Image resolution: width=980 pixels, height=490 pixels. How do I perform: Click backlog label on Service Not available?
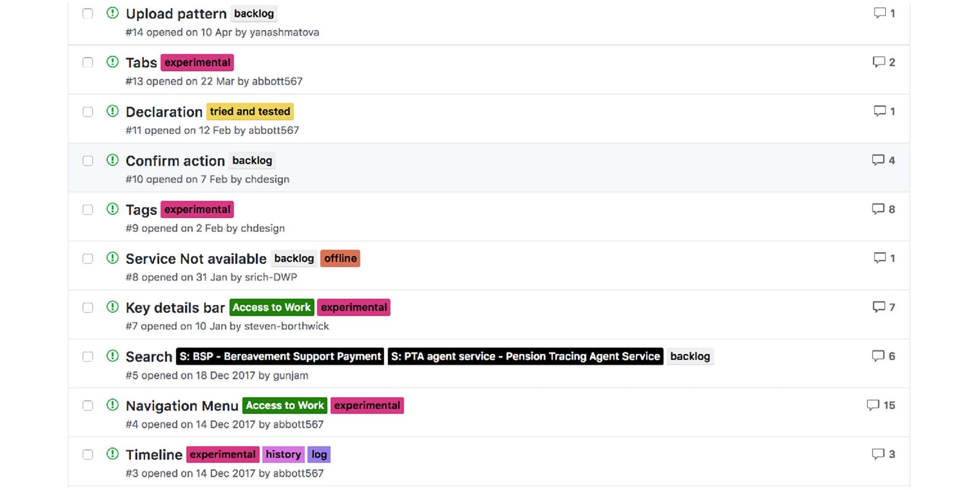pos(294,258)
